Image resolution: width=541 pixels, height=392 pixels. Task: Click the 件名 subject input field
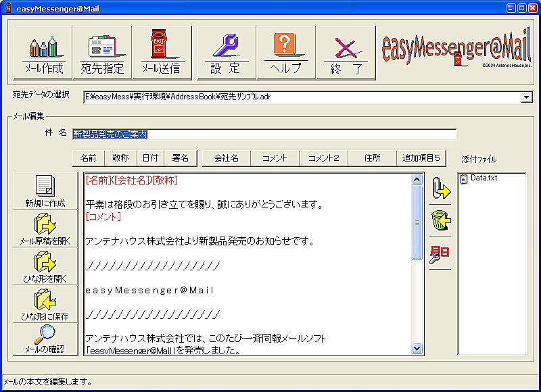264,134
